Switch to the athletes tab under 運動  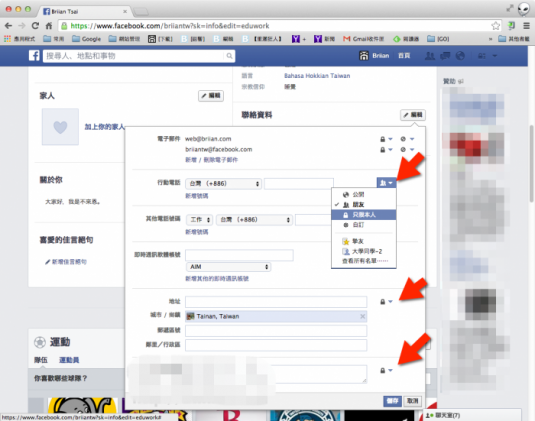tap(69, 360)
